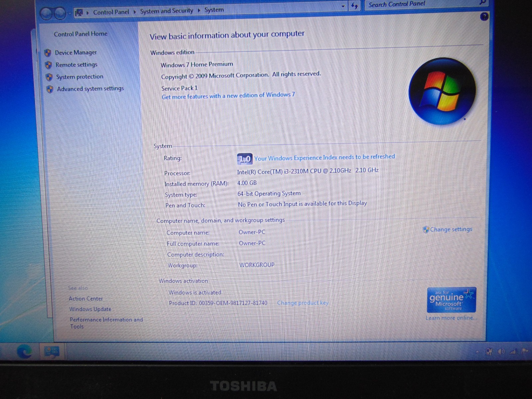Expand arrow before System breadcrumb
Viewport: 532px width, 399px height.
[199, 10]
